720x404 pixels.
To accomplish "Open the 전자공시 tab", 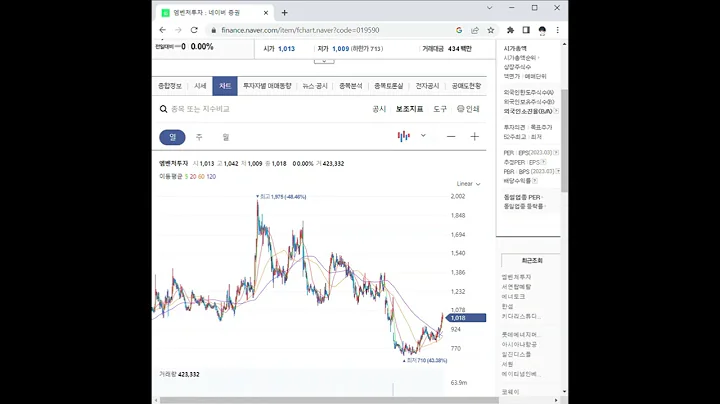I will 427,86.
